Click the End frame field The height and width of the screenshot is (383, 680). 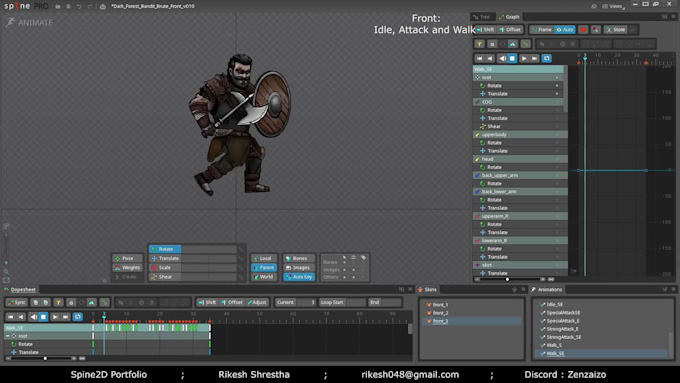click(x=385, y=302)
